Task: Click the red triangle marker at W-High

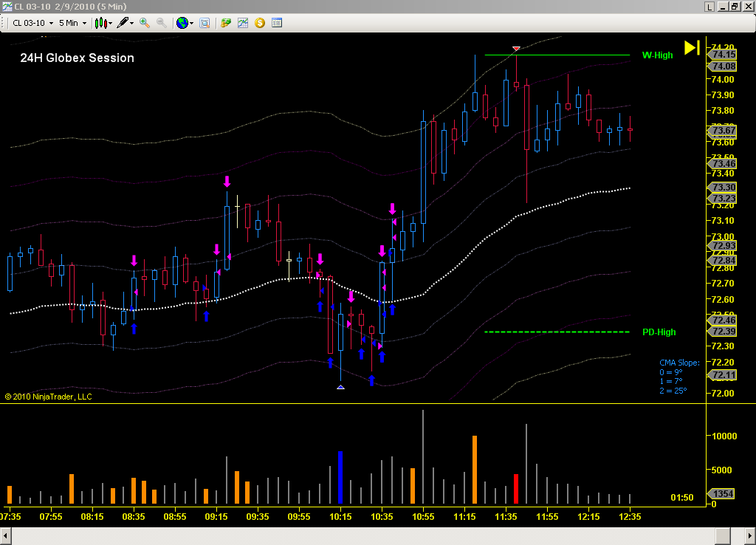Action: click(516, 49)
